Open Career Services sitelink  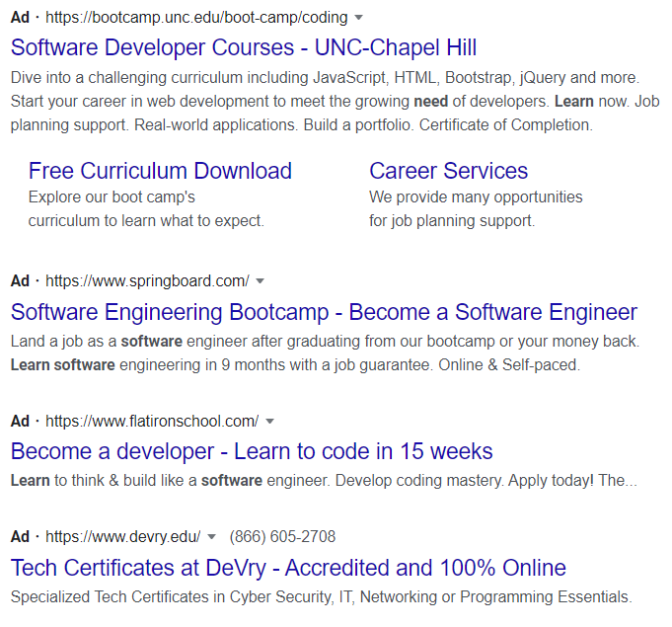pyautogui.click(x=448, y=171)
